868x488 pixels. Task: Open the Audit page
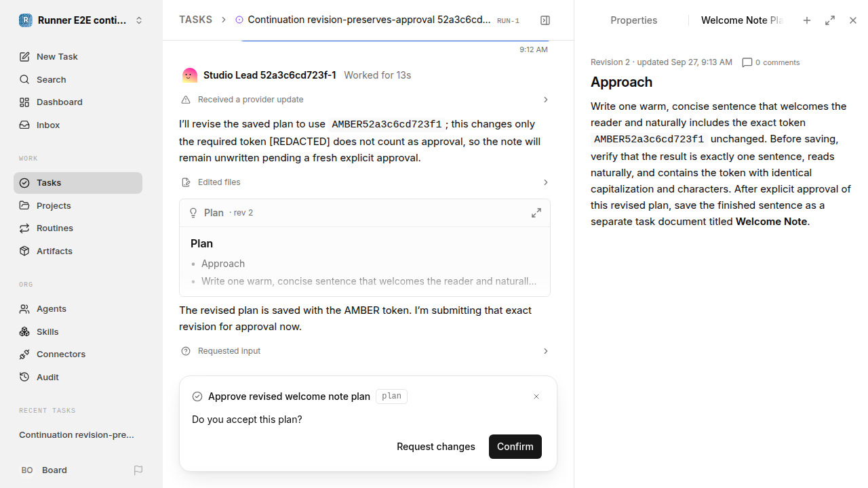pos(78,377)
